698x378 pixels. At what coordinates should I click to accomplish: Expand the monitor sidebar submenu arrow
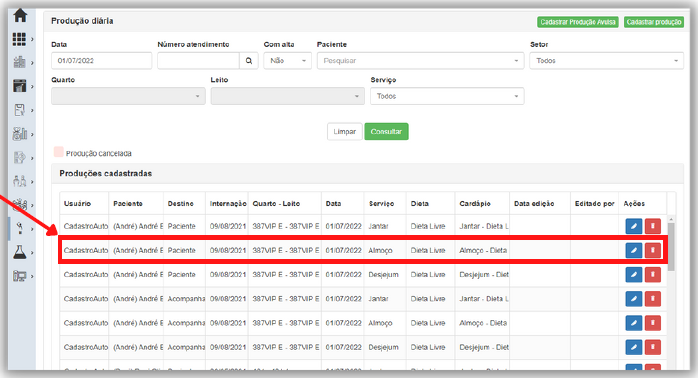(32, 276)
